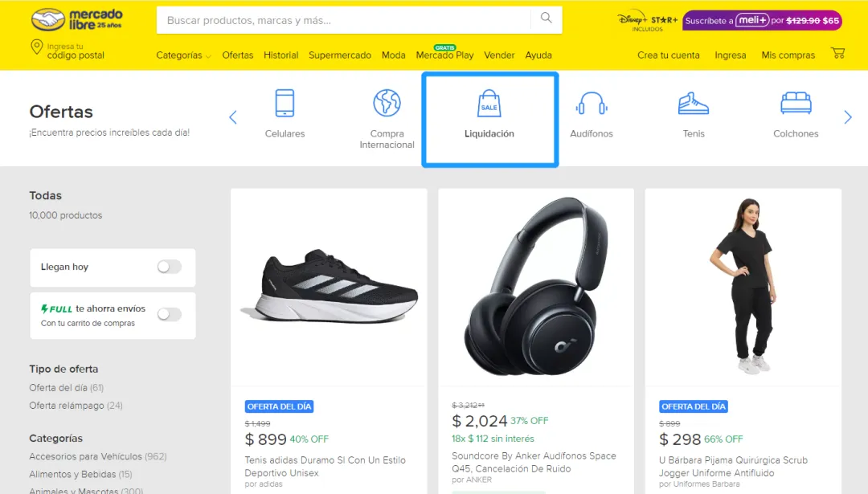Open the Supermercado menu item
Screen dimensions: 868x494
coord(340,55)
